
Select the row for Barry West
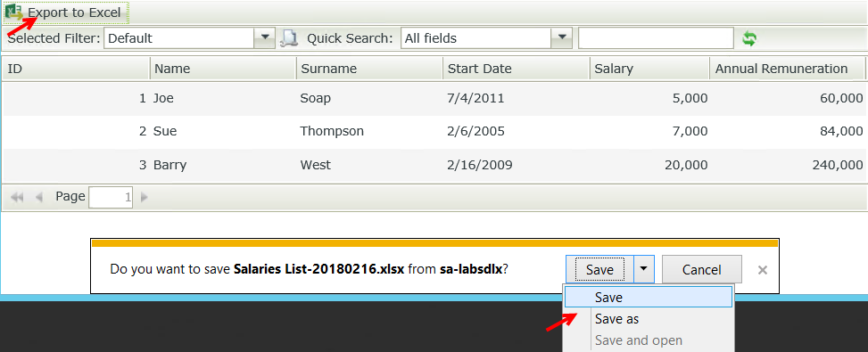[434, 165]
